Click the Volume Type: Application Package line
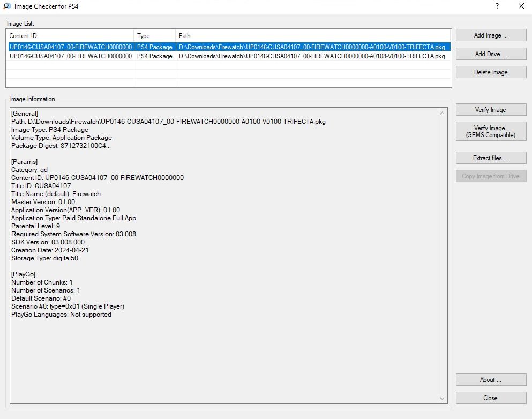 tap(62, 137)
